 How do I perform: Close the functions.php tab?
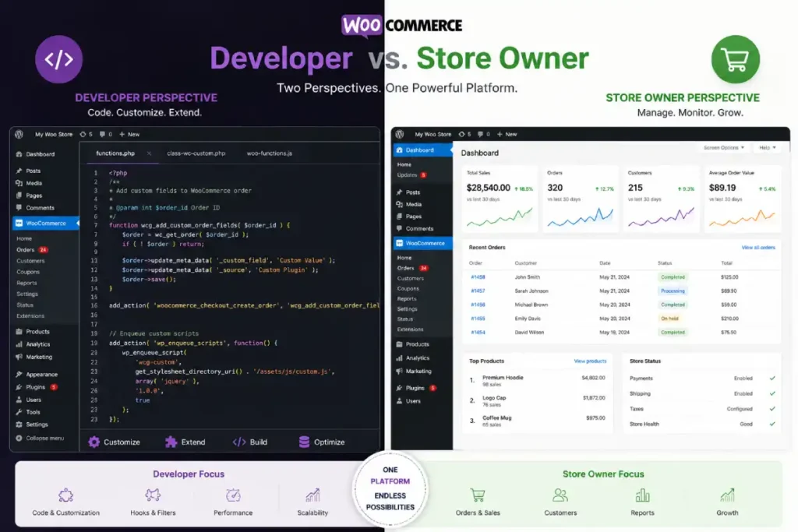tap(149, 153)
